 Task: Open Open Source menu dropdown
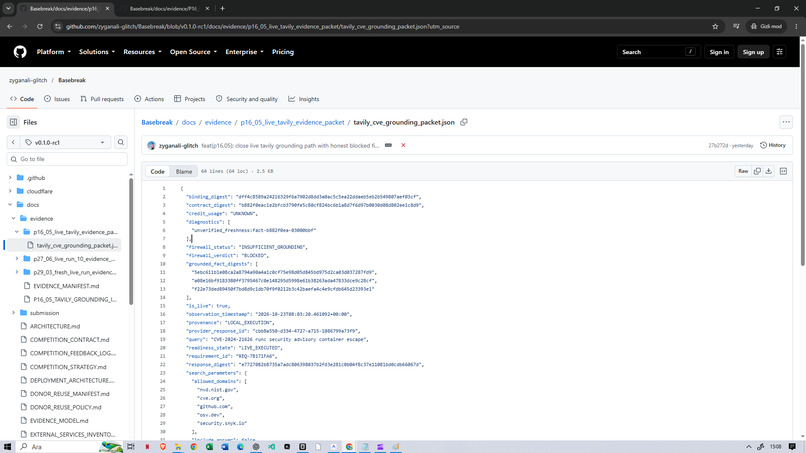pos(193,52)
